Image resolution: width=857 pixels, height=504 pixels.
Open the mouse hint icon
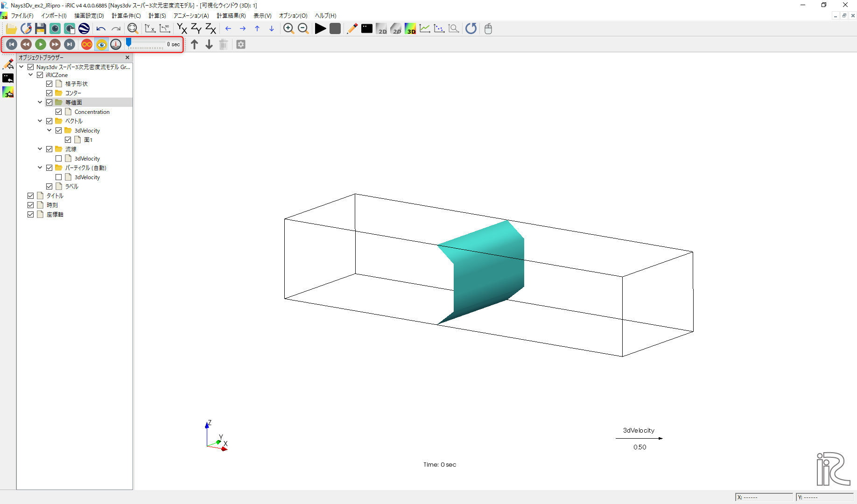(x=488, y=29)
